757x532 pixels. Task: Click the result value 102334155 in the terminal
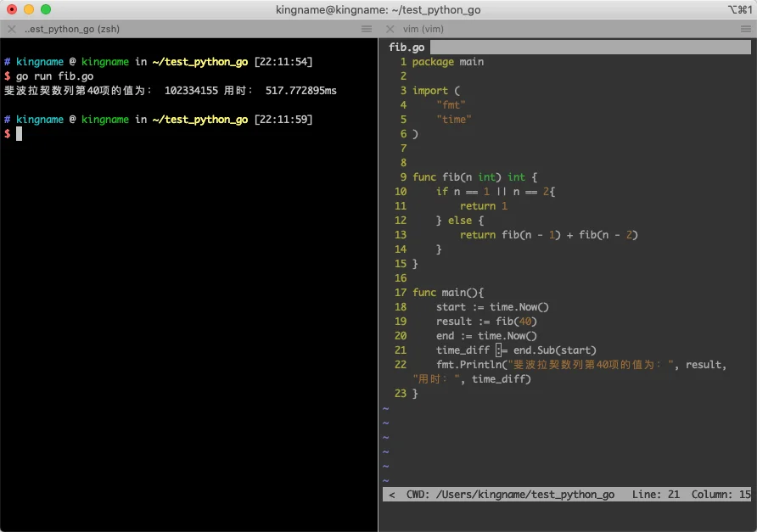[x=191, y=91]
